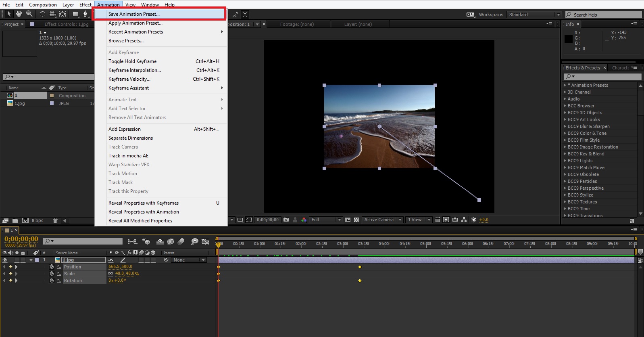The height and width of the screenshot is (337, 644).
Task: Toggle the Rotation keyframe diamond at current time
Action: click(x=10, y=280)
